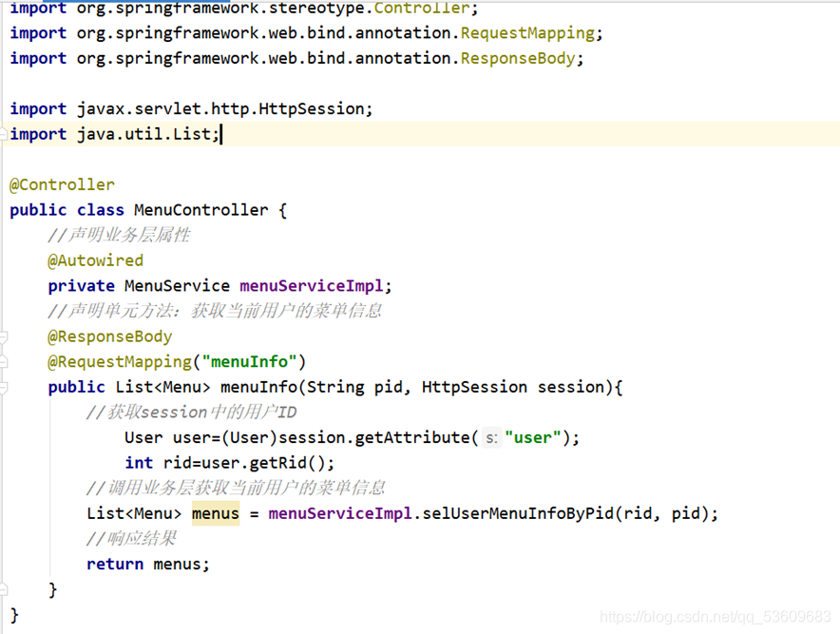Click the @RequestMapping annotation name
Viewport: 840px width, 634px height.
120,362
